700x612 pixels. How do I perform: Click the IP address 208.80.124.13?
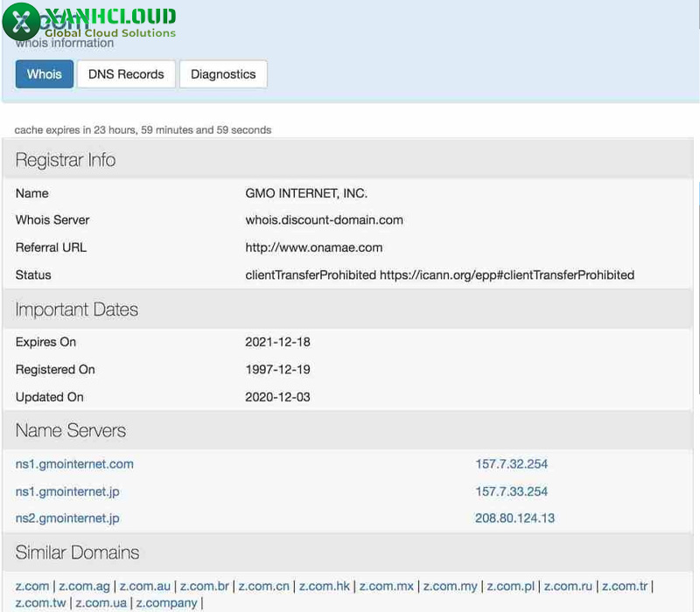[514, 518]
